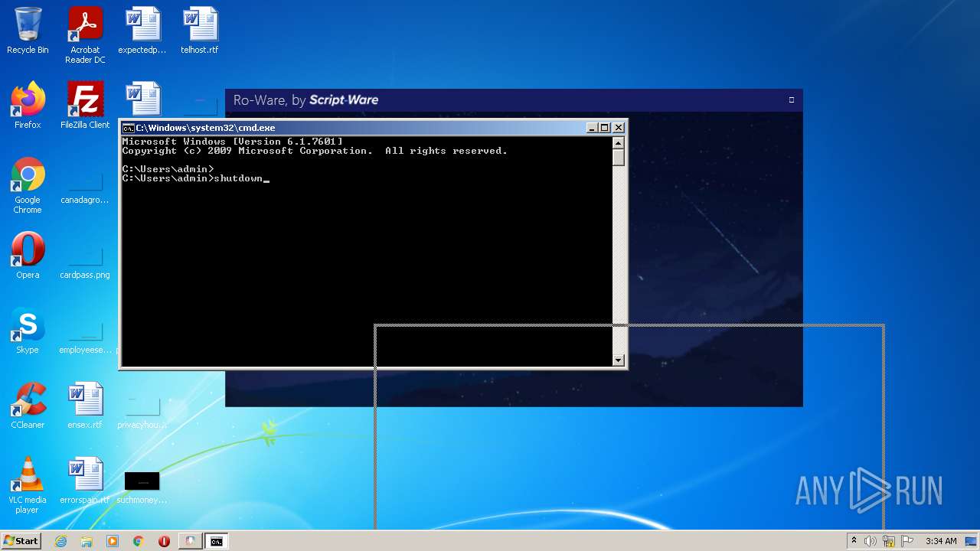The image size is (980, 551).
Task: Open FileZilla Client shortcut
Action: (85, 106)
